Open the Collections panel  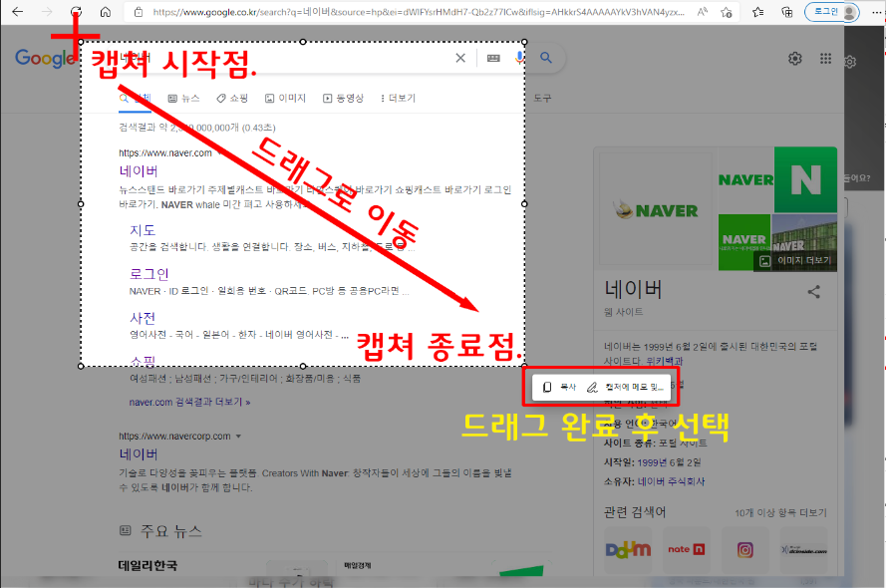click(x=786, y=12)
